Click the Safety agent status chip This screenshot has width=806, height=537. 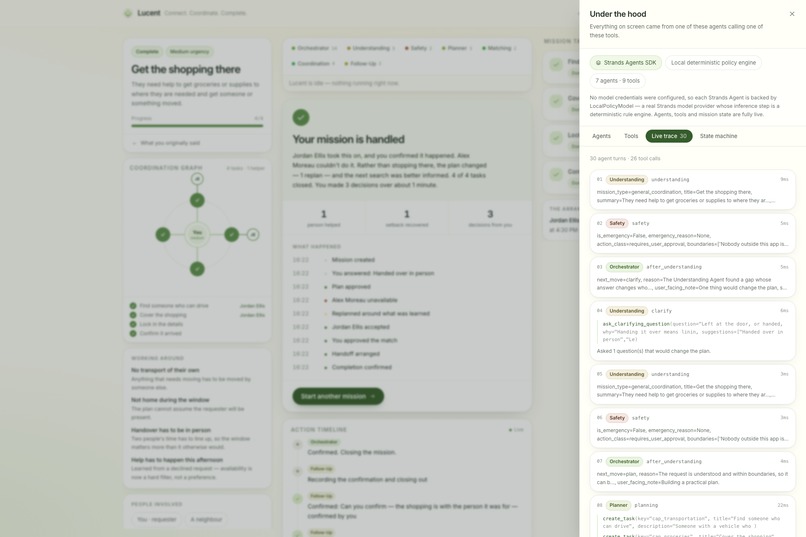(418, 48)
